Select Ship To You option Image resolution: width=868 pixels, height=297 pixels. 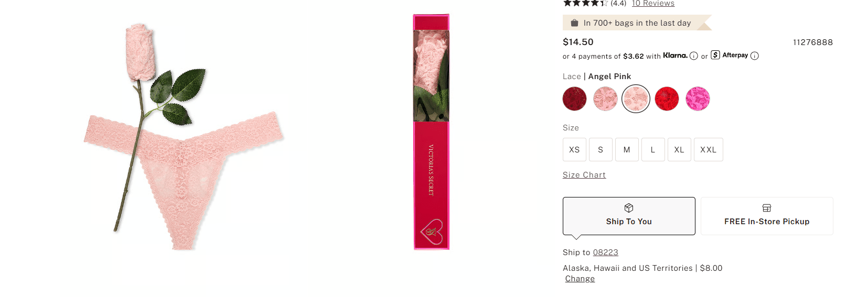(629, 216)
